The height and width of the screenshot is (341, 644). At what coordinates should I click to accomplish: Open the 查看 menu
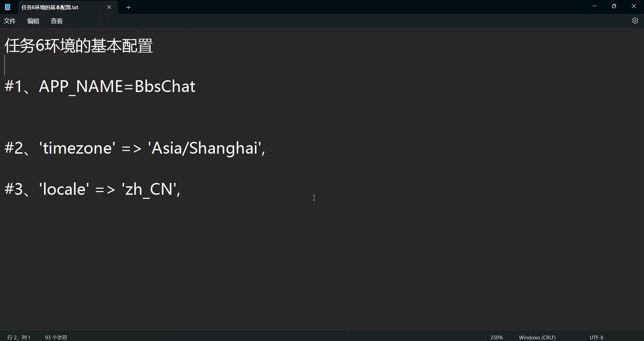[56, 21]
